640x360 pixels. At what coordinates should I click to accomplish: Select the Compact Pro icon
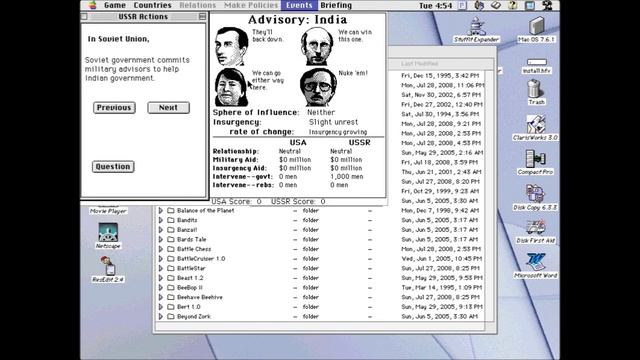tap(536, 159)
